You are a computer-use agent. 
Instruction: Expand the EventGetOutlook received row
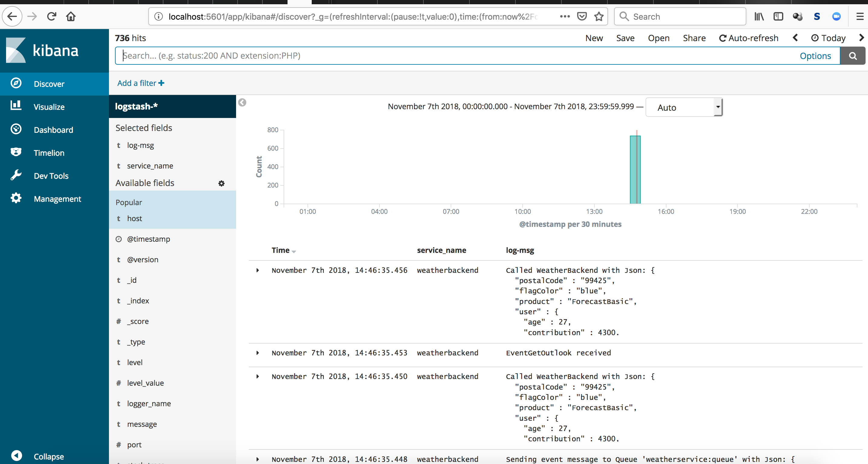click(258, 353)
